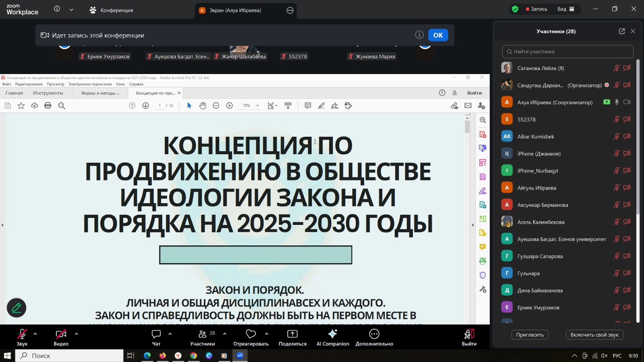Start your video with the Видео button
This screenshot has width=644, height=362.
point(60,337)
